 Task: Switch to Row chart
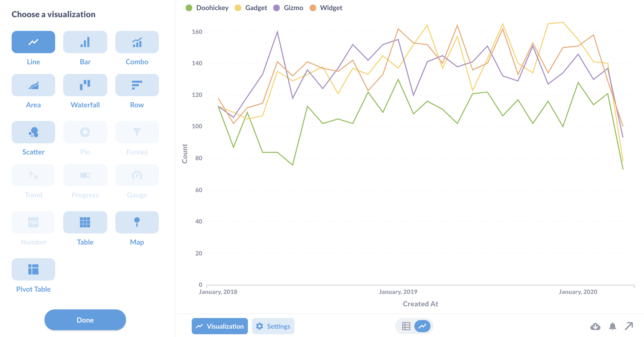click(x=137, y=85)
